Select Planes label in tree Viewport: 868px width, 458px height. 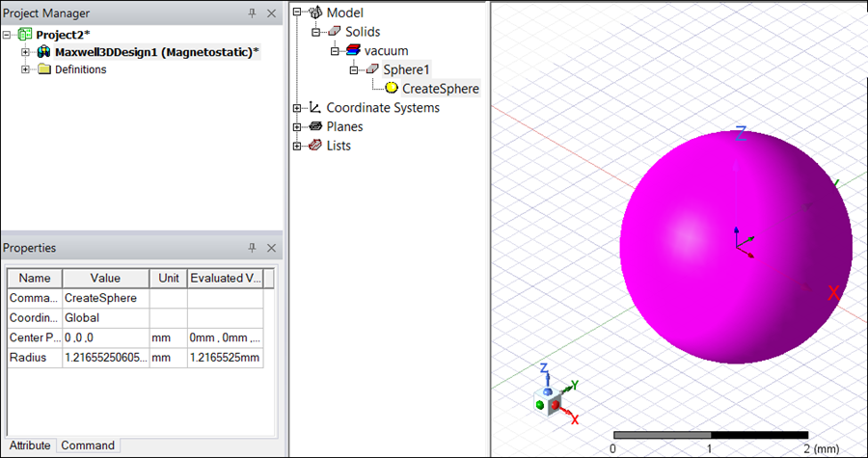344,126
